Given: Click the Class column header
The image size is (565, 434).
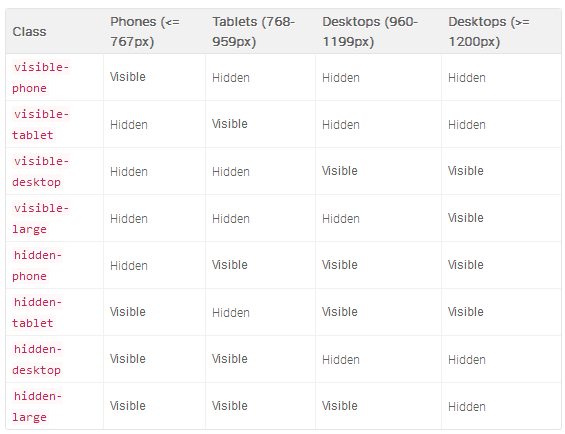Looking at the screenshot, I should pos(30,32).
